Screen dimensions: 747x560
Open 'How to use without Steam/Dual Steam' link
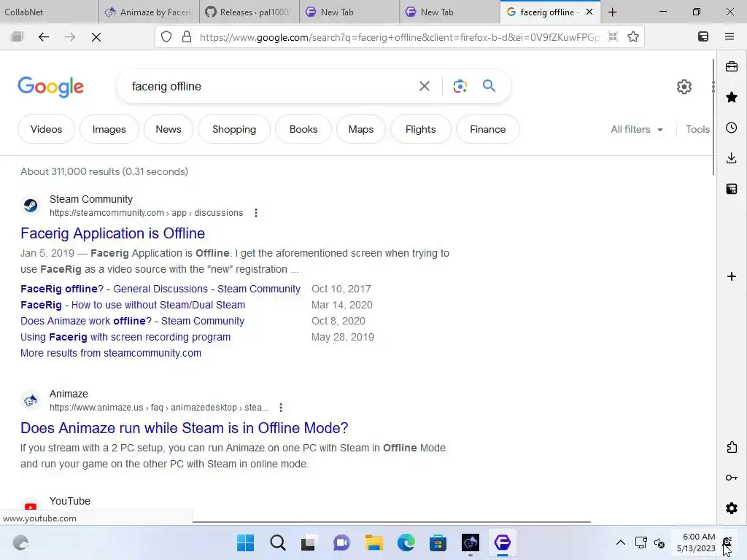(x=133, y=305)
